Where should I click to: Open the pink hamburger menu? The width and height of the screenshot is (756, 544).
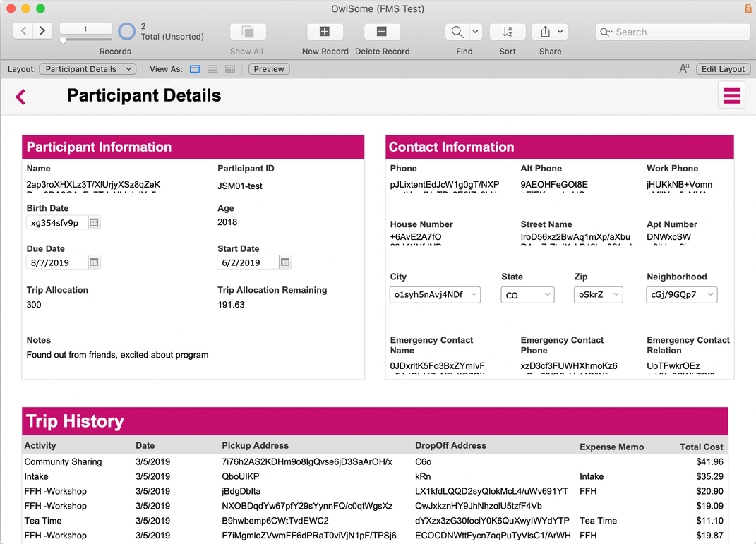731,95
